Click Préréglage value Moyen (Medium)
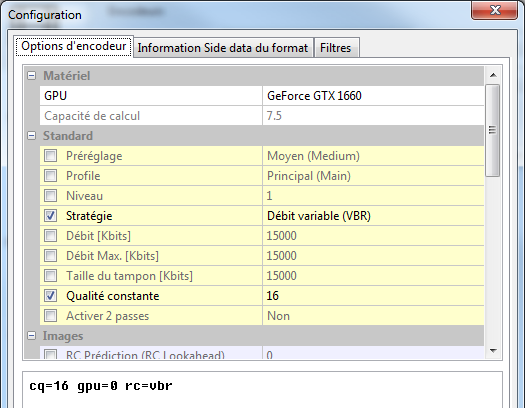The image size is (525, 408). [373, 156]
